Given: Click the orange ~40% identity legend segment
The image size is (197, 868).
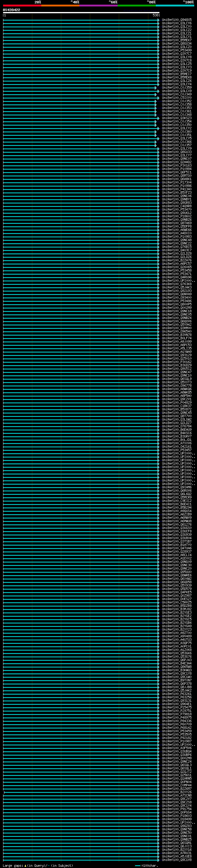Looking at the screenshot, I should click(60, 6).
